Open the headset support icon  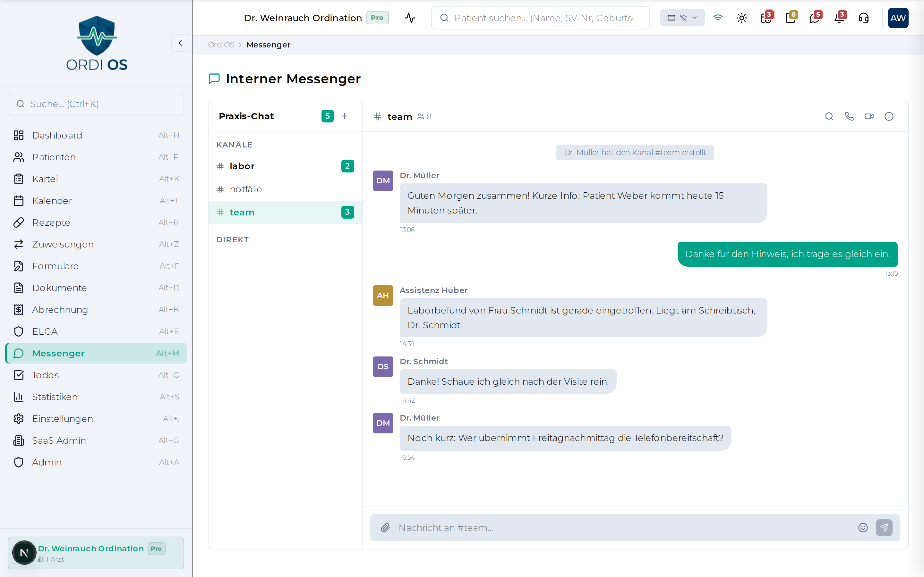point(864,18)
